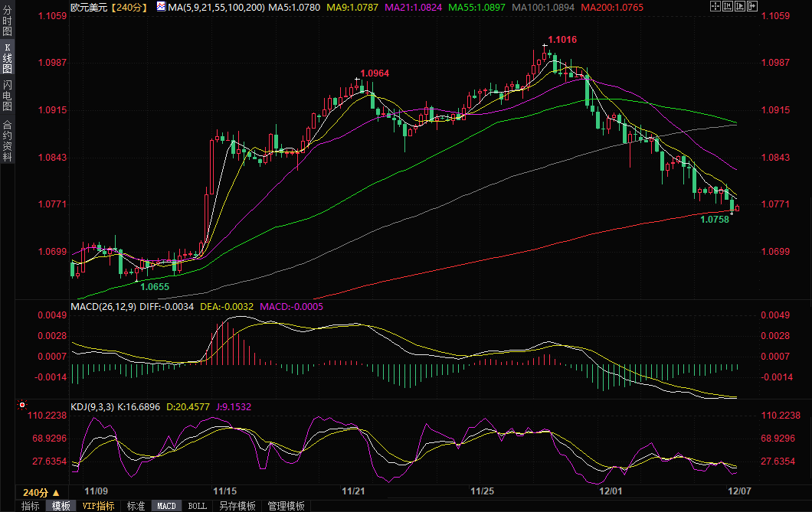Click the panel exit arrow icon at top right
This screenshot has height=512, width=812.
tap(752, 7)
